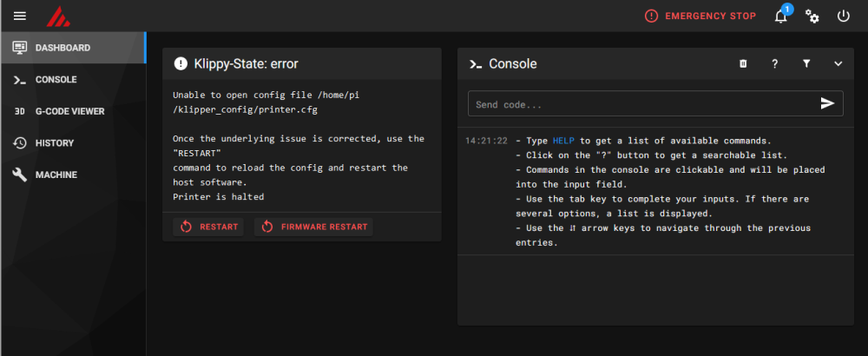Click the Firmware Restart button
Image resolution: width=868 pixels, height=356 pixels.
pos(314,227)
